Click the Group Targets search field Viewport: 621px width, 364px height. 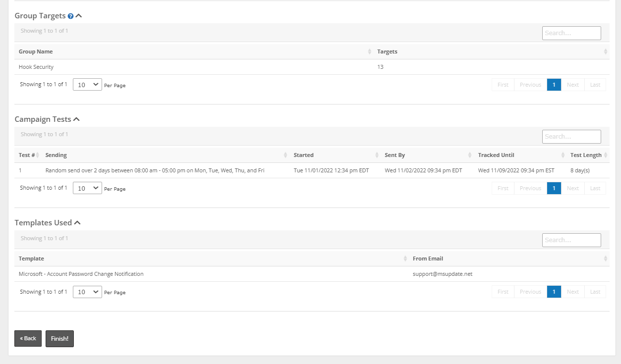click(x=571, y=33)
